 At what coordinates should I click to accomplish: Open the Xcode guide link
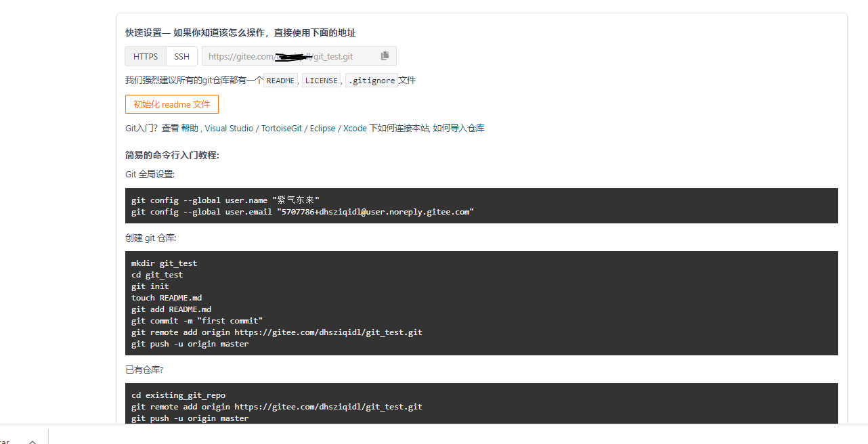355,128
